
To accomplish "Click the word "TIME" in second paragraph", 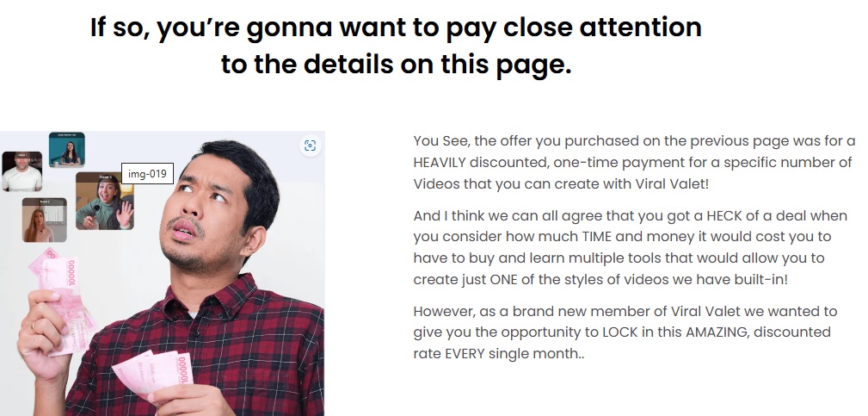I will (x=597, y=237).
